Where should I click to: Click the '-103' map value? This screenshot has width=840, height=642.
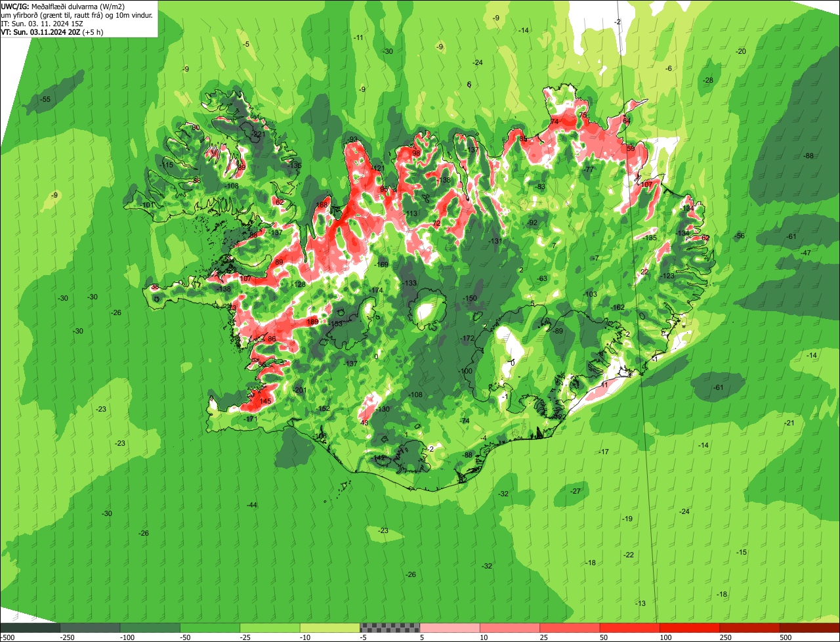[590, 294]
